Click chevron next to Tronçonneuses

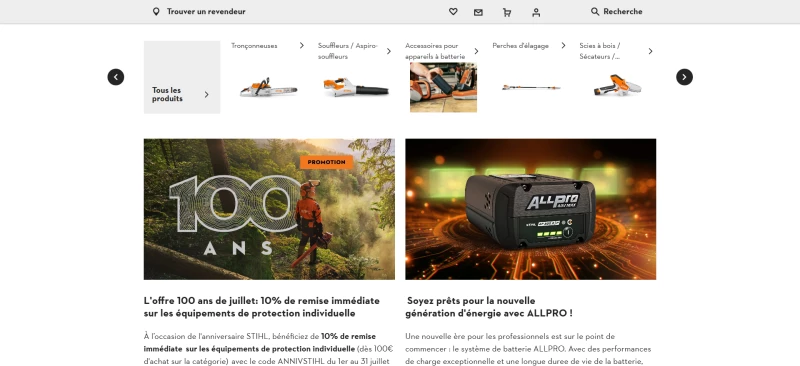click(x=302, y=45)
